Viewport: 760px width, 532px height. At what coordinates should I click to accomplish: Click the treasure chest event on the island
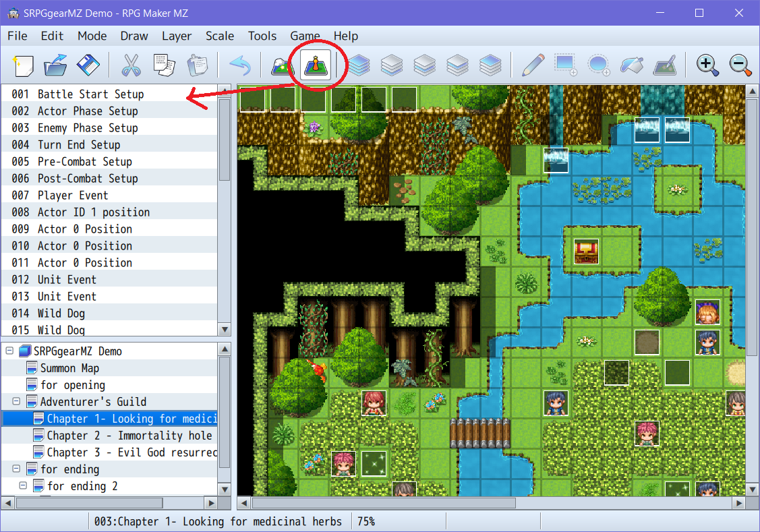tap(586, 251)
